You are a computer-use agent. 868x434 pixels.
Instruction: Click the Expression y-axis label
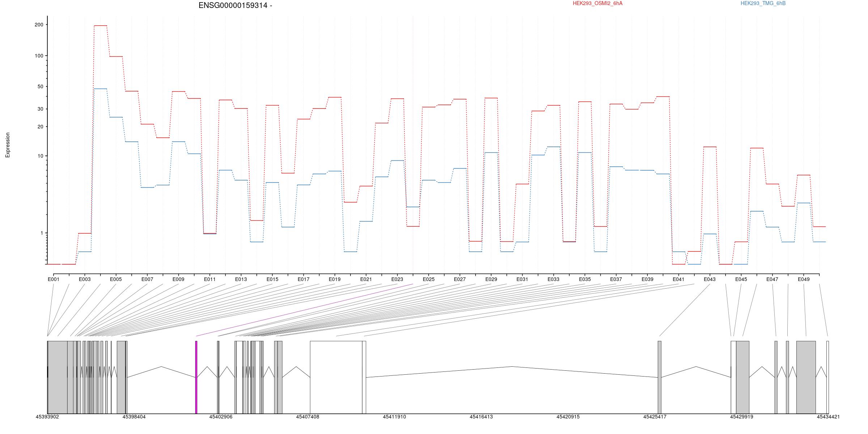tap(8, 145)
